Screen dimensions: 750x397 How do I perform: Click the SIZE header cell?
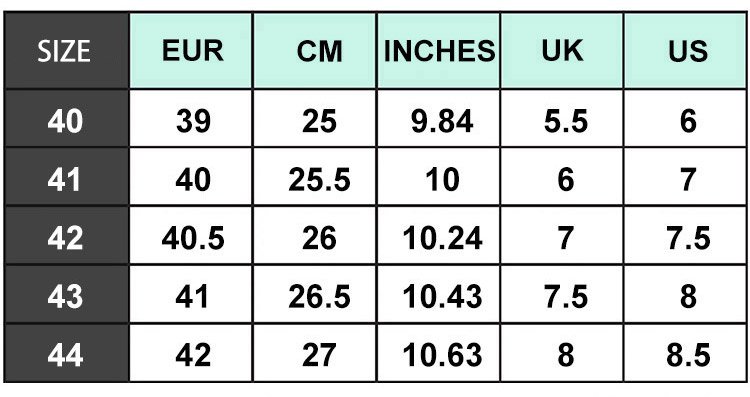66,51
